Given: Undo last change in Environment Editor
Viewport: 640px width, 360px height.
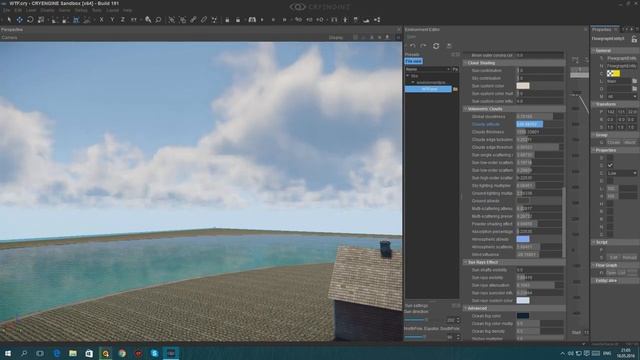Looking at the screenshot, I should click(x=413, y=46).
